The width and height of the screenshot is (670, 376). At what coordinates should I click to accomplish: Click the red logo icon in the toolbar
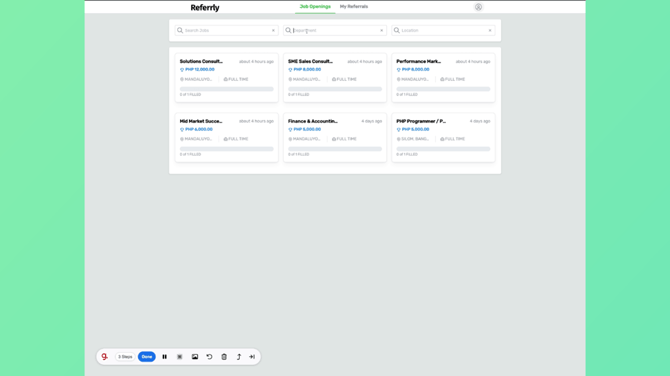[x=105, y=356]
